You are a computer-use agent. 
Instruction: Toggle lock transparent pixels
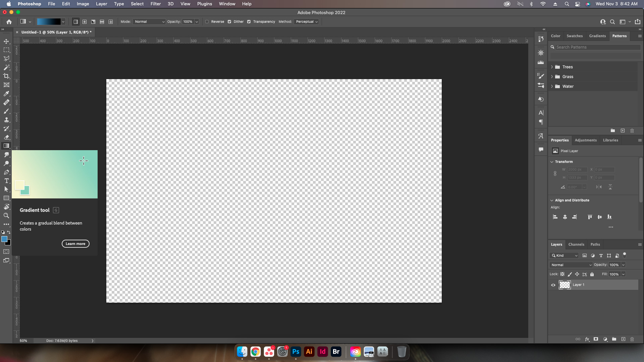[x=562, y=274]
